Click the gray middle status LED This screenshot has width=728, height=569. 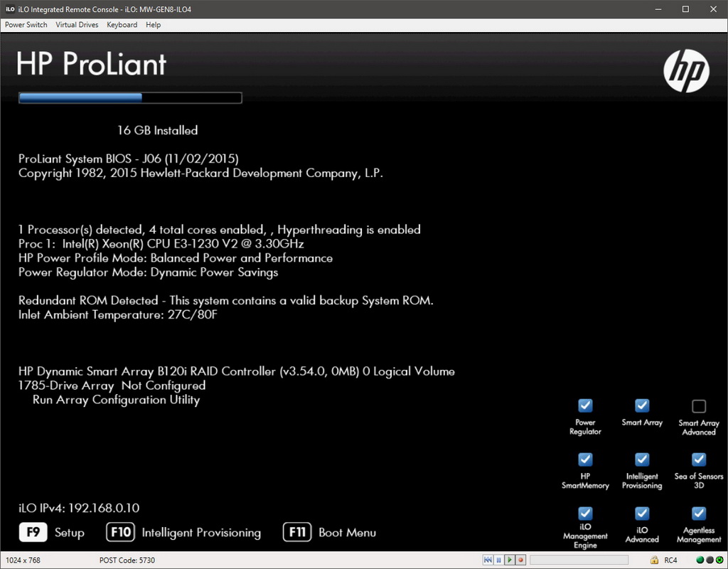coord(710,560)
